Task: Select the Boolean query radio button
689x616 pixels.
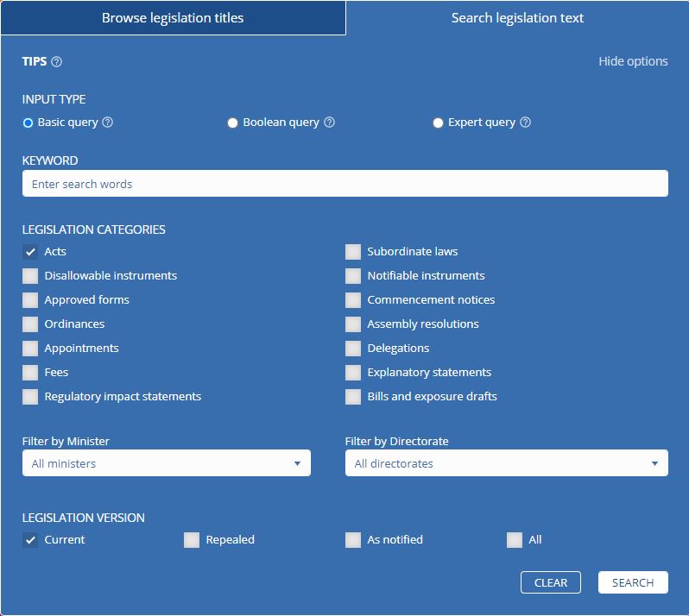Action: click(233, 123)
